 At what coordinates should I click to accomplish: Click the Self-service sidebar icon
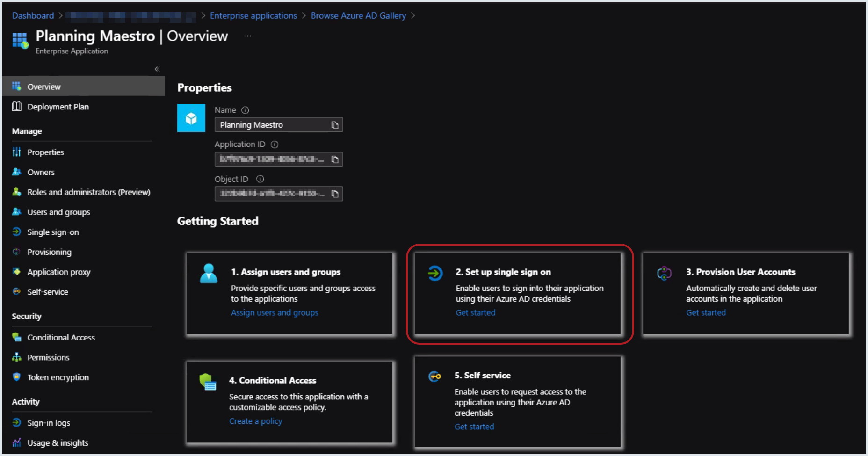[x=17, y=291]
